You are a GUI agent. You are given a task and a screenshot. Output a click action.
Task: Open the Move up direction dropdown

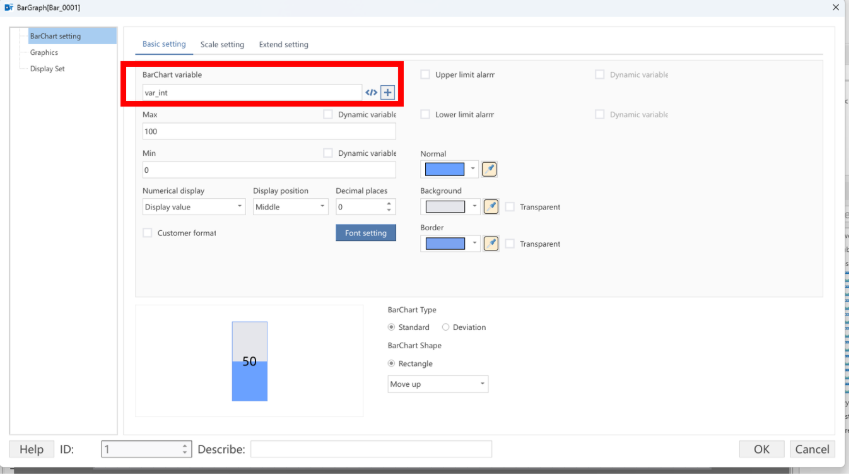[x=438, y=384]
